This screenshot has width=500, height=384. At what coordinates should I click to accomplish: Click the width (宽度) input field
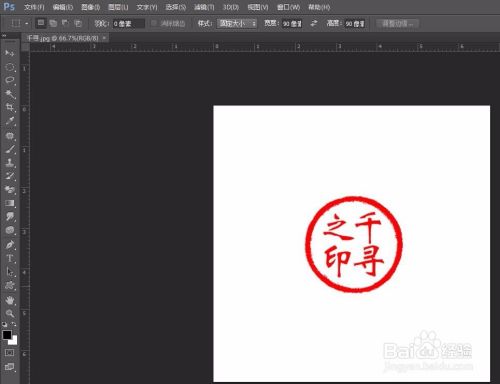click(x=292, y=24)
